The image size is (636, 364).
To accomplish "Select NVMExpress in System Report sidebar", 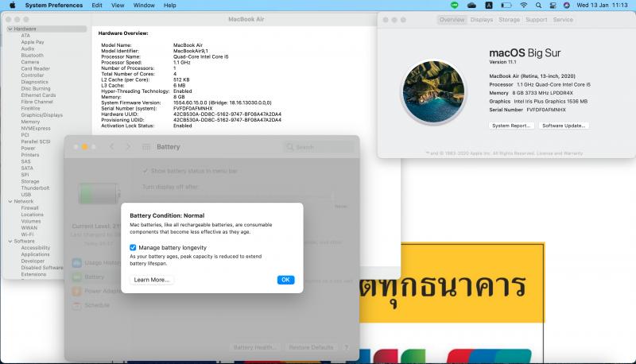I will click(36, 129).
